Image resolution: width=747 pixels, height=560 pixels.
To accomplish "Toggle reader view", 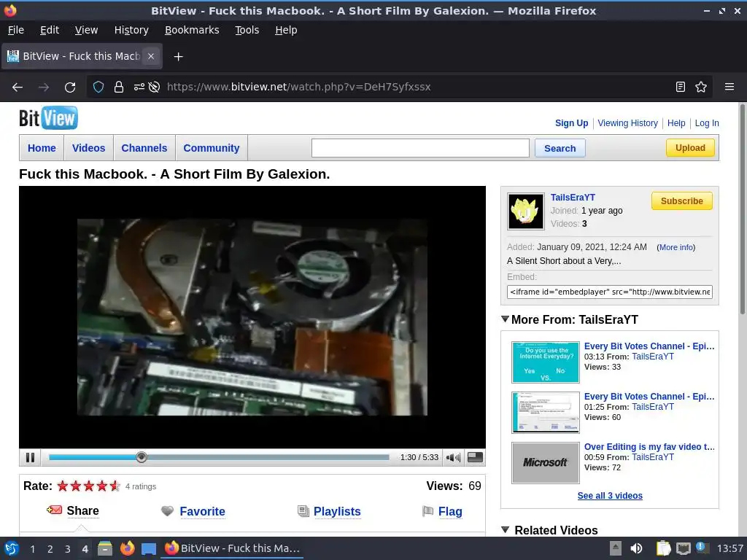I will point(681,87).
